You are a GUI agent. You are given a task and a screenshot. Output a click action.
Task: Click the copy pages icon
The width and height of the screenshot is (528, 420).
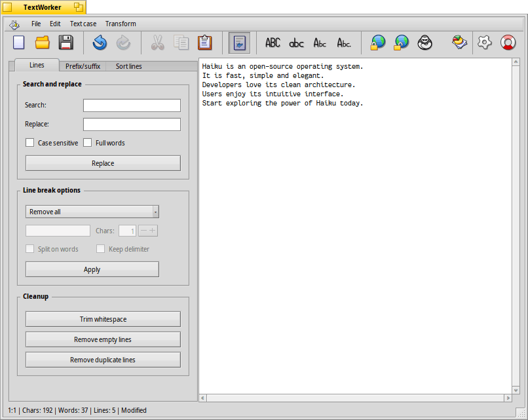[x=181, y=43]
